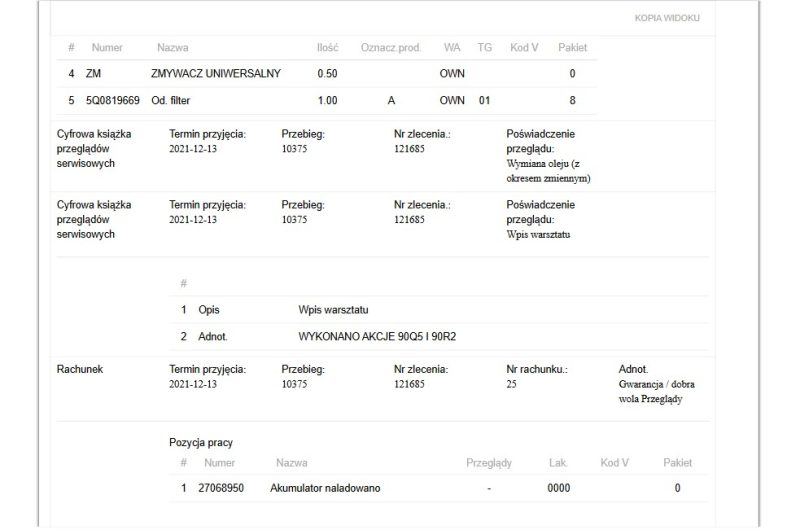Image resolution: width=800 pixels, height=530 pixels.
Task: Click the Rachunek section label
Action: [80, 369]
